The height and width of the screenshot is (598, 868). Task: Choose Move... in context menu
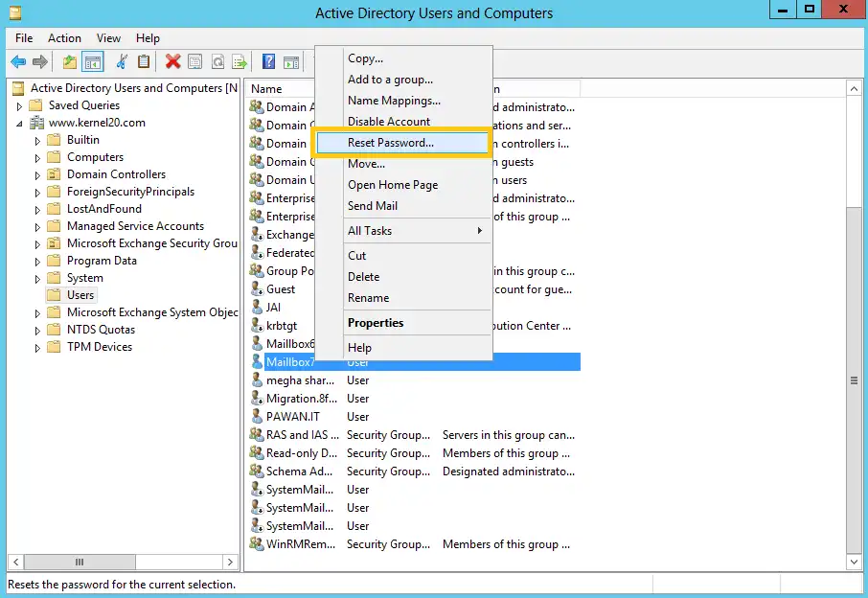pos(403,164)
